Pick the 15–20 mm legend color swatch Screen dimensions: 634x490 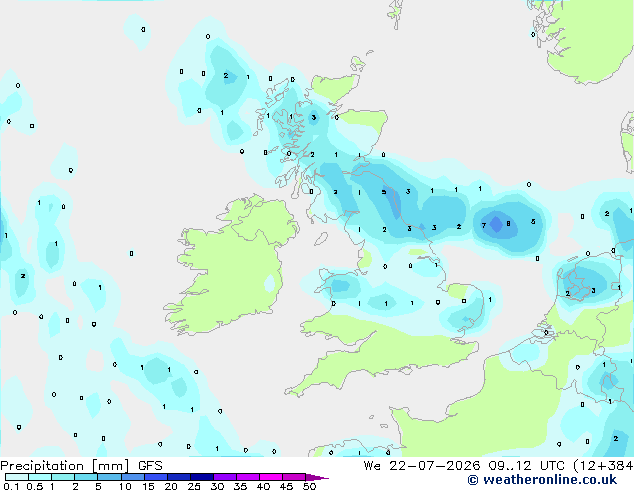(156, 477)
